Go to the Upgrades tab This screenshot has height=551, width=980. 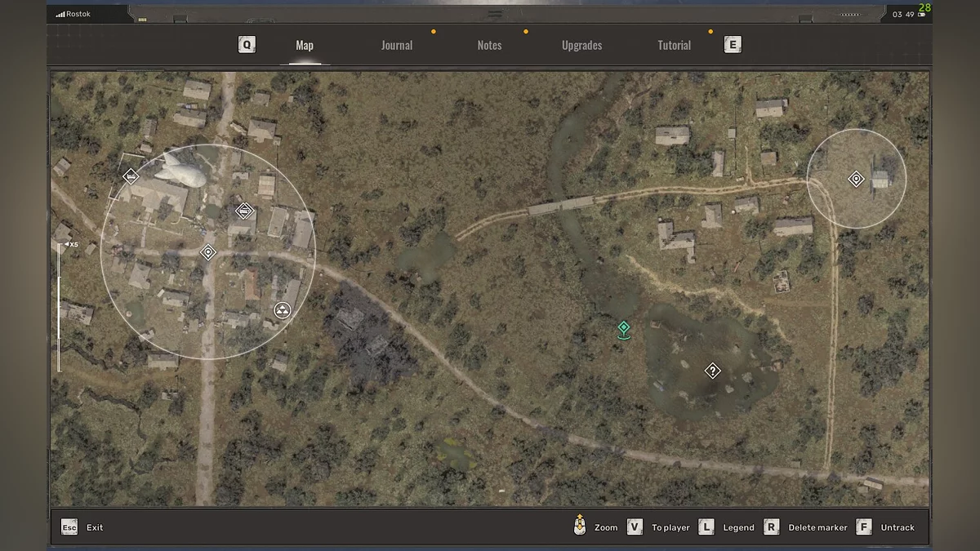click(x=581, y=46)
